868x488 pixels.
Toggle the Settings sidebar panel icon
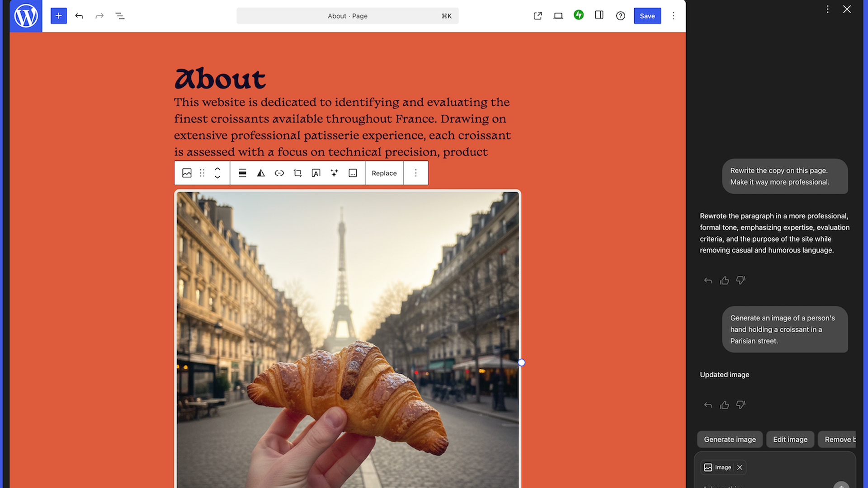point(599,15)
